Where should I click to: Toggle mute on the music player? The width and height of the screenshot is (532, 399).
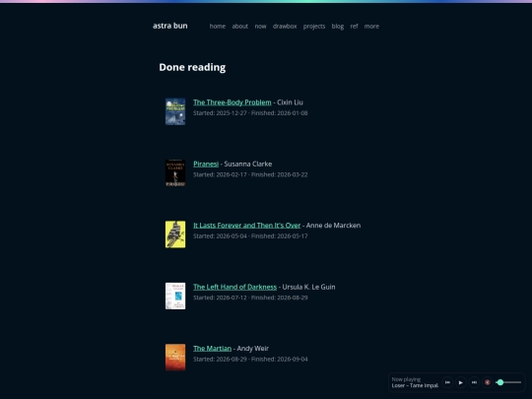(488, 382)
